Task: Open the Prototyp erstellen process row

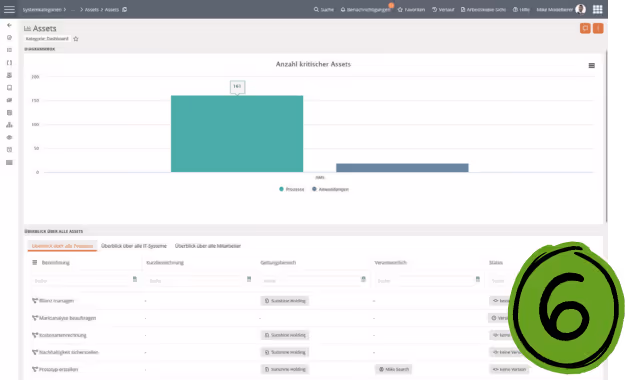Action: (58, 369)
